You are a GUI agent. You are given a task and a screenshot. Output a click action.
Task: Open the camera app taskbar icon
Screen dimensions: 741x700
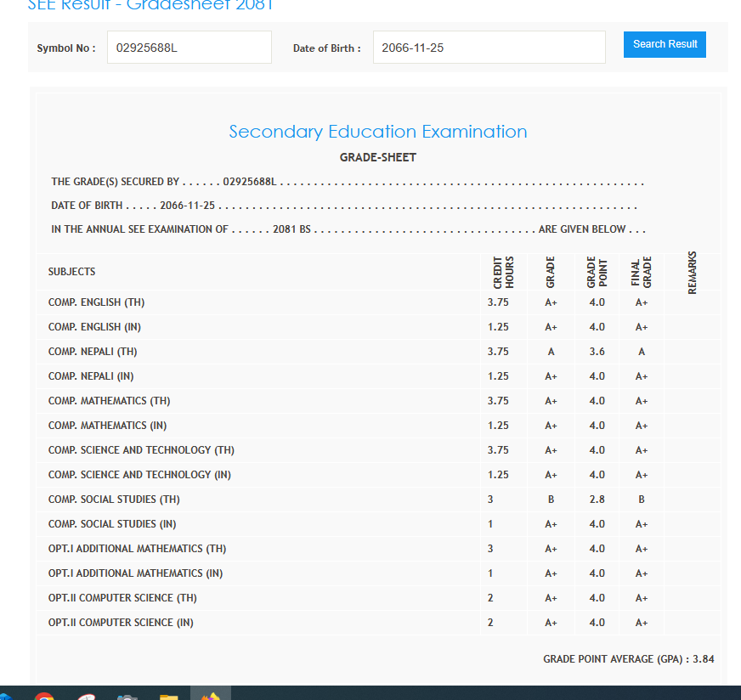(127, 697)
